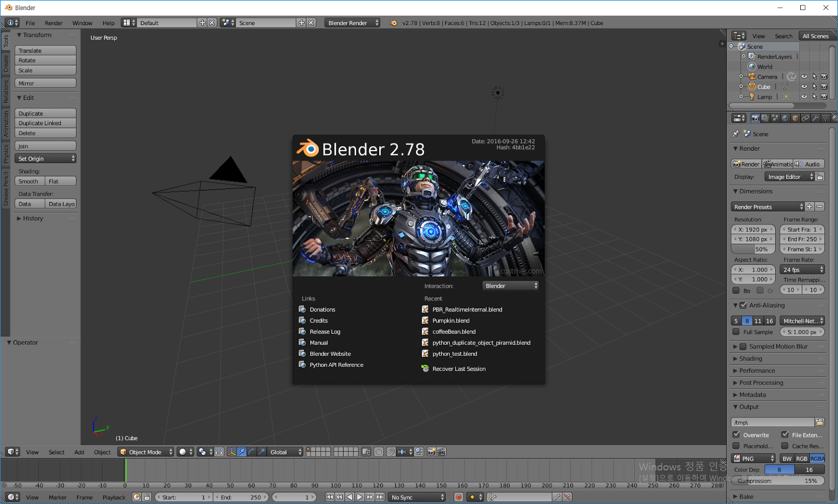Switch to the Search tab in the Outliner

pyautogui.click(x=784, y=36)
